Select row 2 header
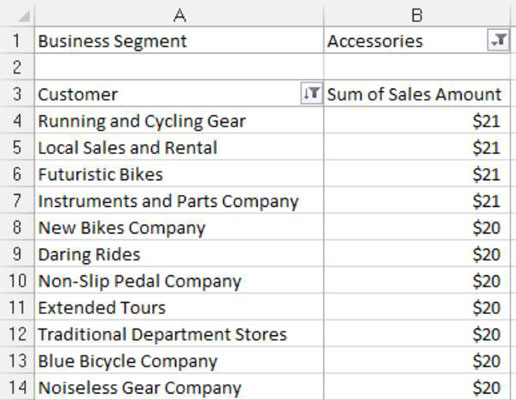This screenshot has width=516, height=400. click(17, 67)
